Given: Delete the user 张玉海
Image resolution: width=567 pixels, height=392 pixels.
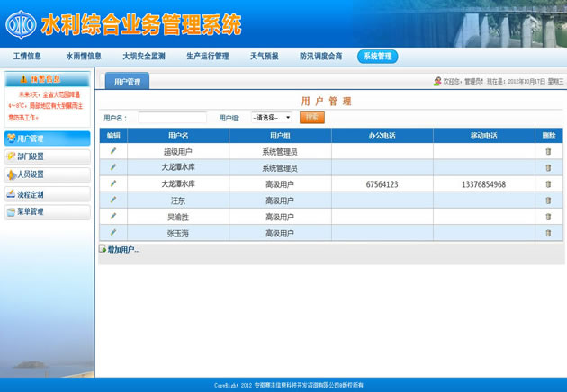Looking at the screenshot, I should click(548, 233).
